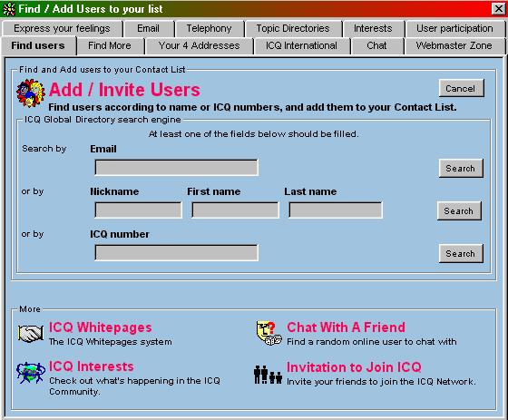Select the Find users tab
Image resolution: width=508 pixels, height=420 pixels.
(38, 45)
